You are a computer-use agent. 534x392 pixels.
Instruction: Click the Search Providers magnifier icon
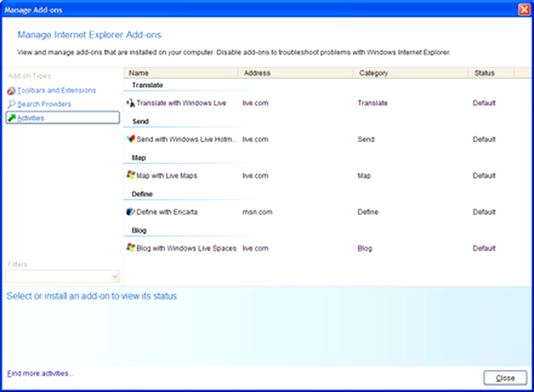tap(11, 105)
